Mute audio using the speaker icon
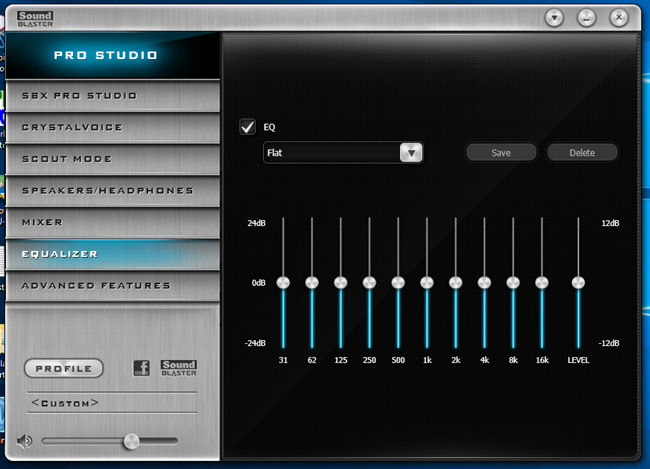The image size is (650, 469). [x=25, y=441]
